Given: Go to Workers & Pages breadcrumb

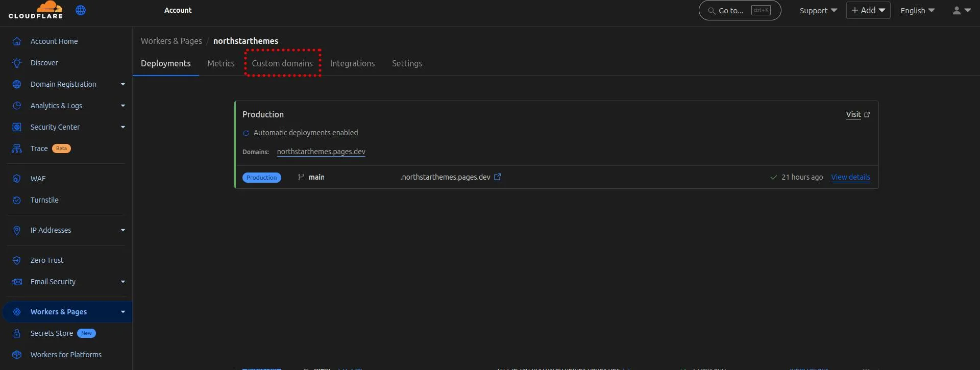Looking at the screenshot, I should (x=171, y=41).
